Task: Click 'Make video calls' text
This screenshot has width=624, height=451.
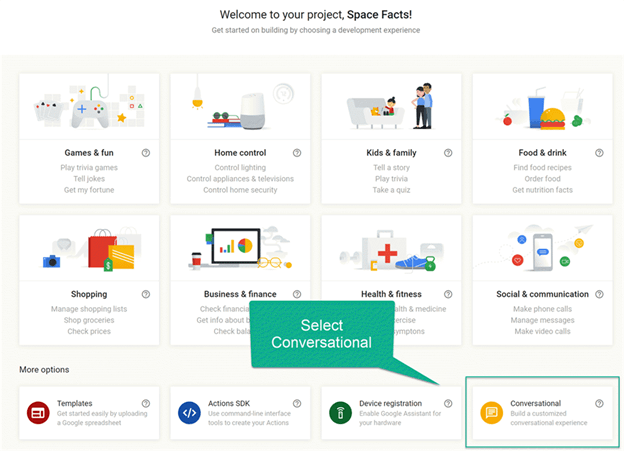Action: click(542, 331)
